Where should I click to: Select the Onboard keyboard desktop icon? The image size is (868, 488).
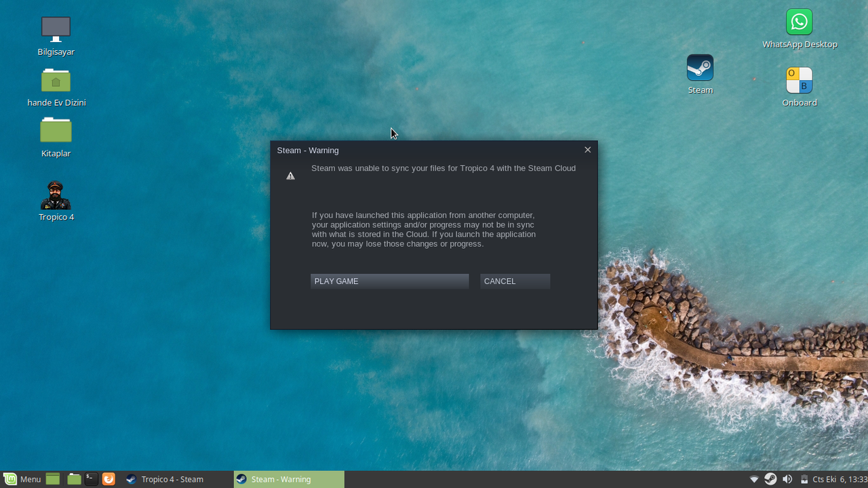coord(800,87)
